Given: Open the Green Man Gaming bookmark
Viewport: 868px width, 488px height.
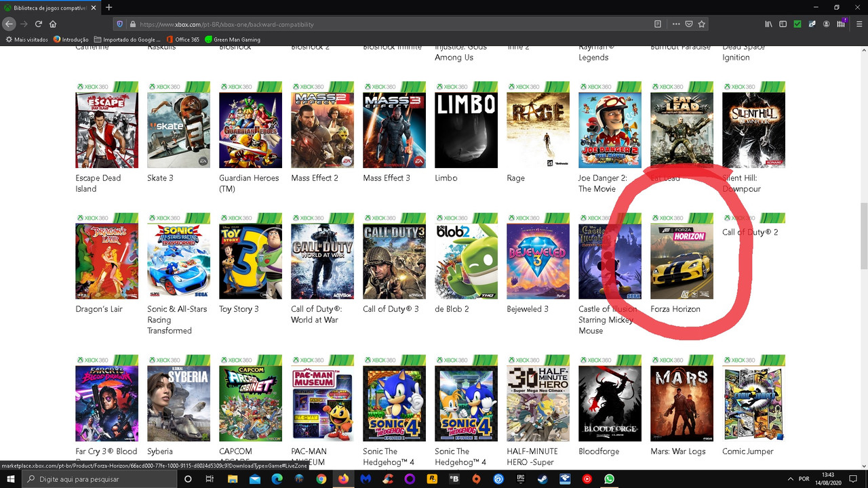Looking at the screenshot, I should pos(233,39).
